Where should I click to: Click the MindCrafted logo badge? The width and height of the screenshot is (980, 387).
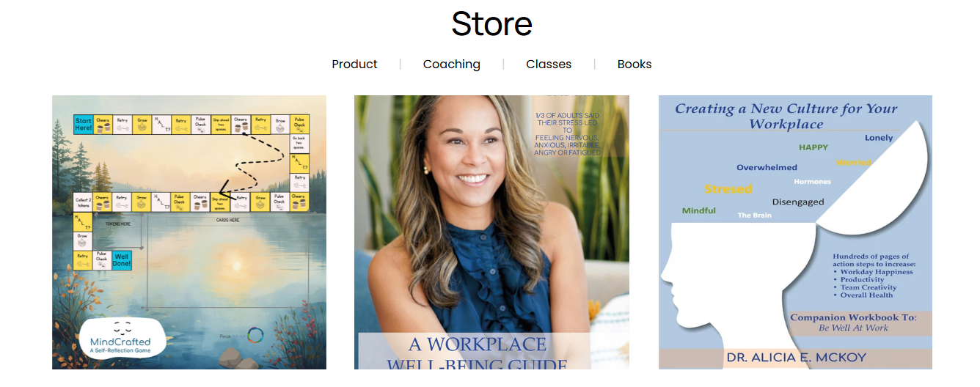(x=120, y=337)
